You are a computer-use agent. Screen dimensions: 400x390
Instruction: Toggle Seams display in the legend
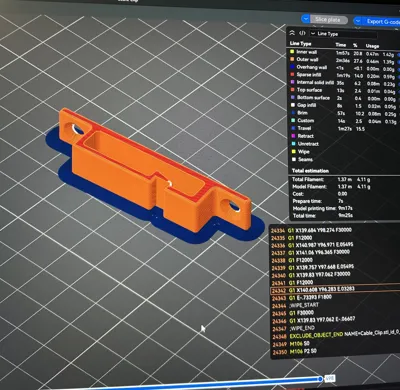click(x=302, y=159)
